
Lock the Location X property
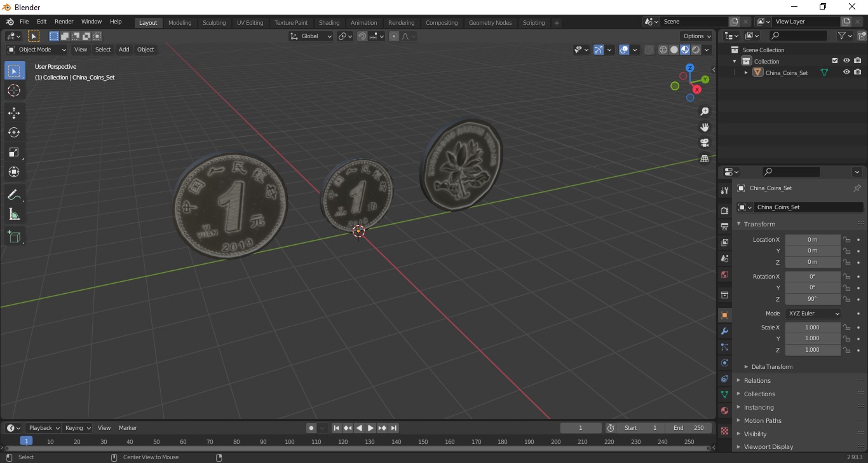pos(846,240)
